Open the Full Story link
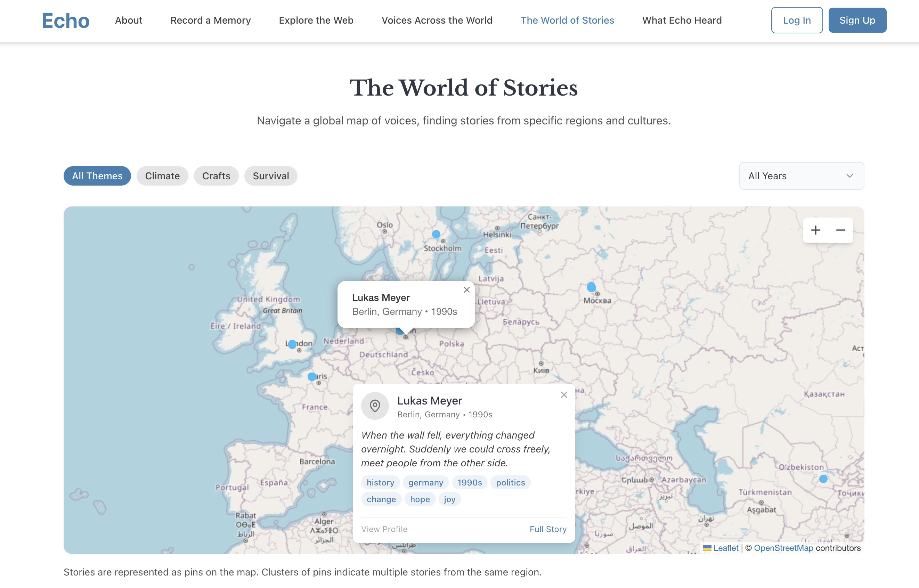The image size is (919, 588). 547,529
